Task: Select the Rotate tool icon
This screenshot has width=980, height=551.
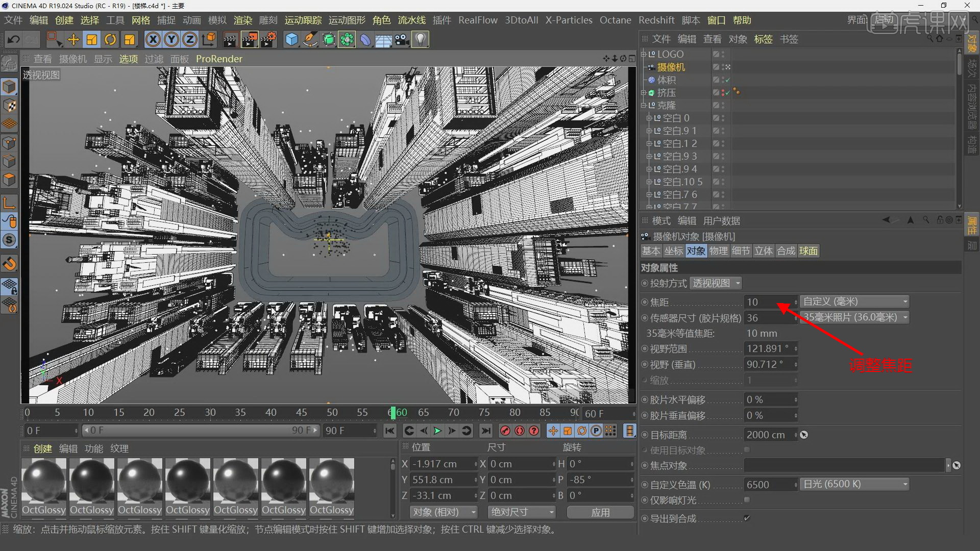Action: 110,39
